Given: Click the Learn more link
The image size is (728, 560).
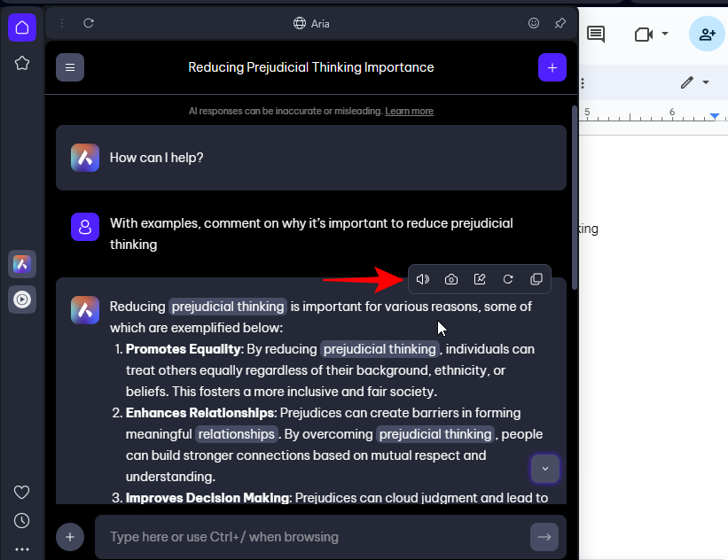Looking at the screenshot, I should 409,111.
